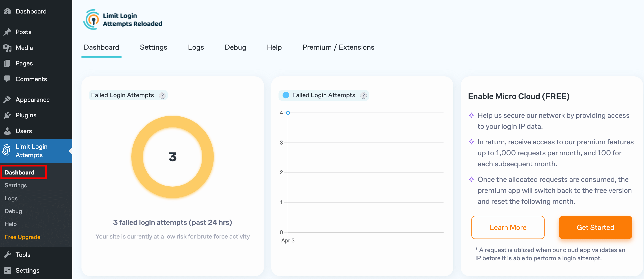This screenshot has height=279, width=644.
Task: Click the WordPress Dashboard gauge icon
Action: (7, 11)
